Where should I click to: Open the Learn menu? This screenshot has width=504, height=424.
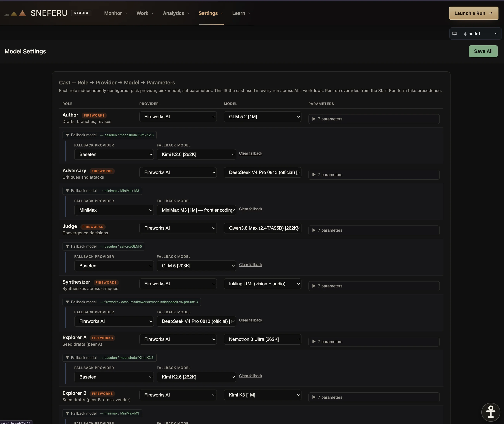click(241, 13)
